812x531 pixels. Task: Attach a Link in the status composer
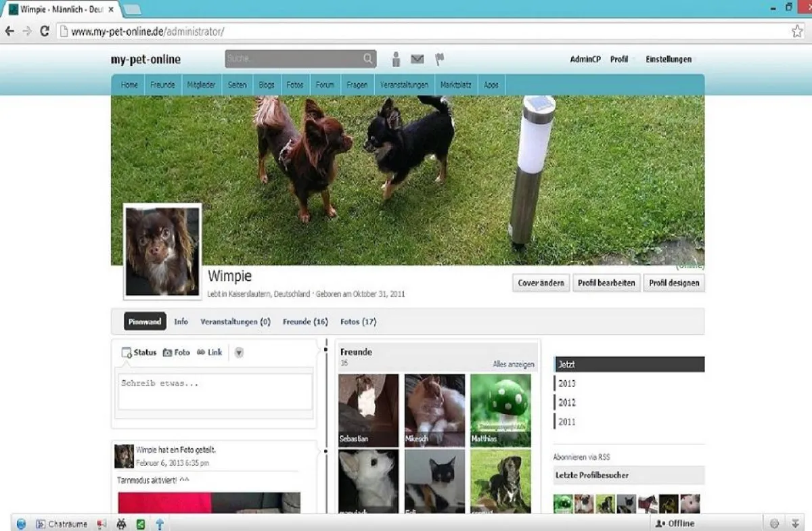[209, 352]
